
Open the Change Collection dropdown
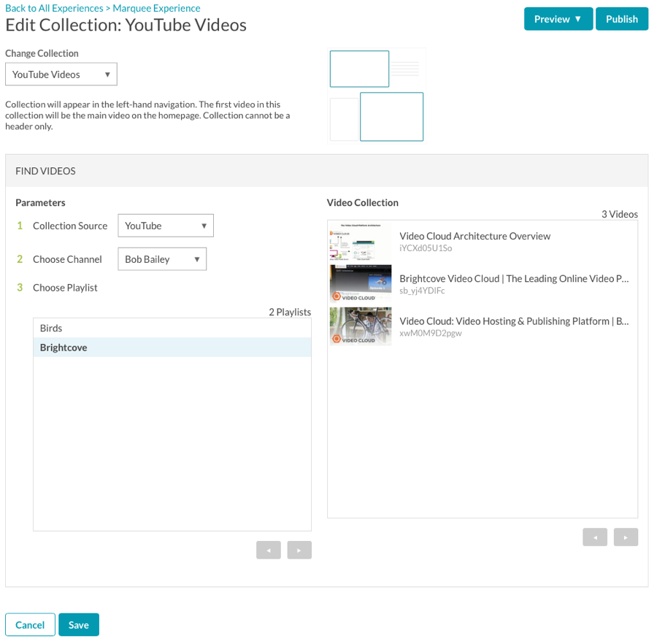[x=61, y=74]
